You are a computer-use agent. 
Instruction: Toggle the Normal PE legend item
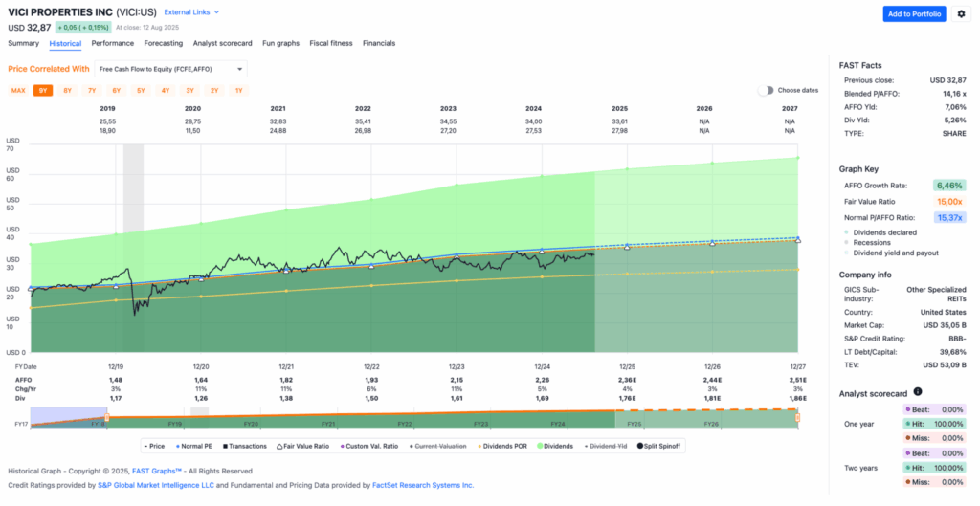tap(193, 446)
